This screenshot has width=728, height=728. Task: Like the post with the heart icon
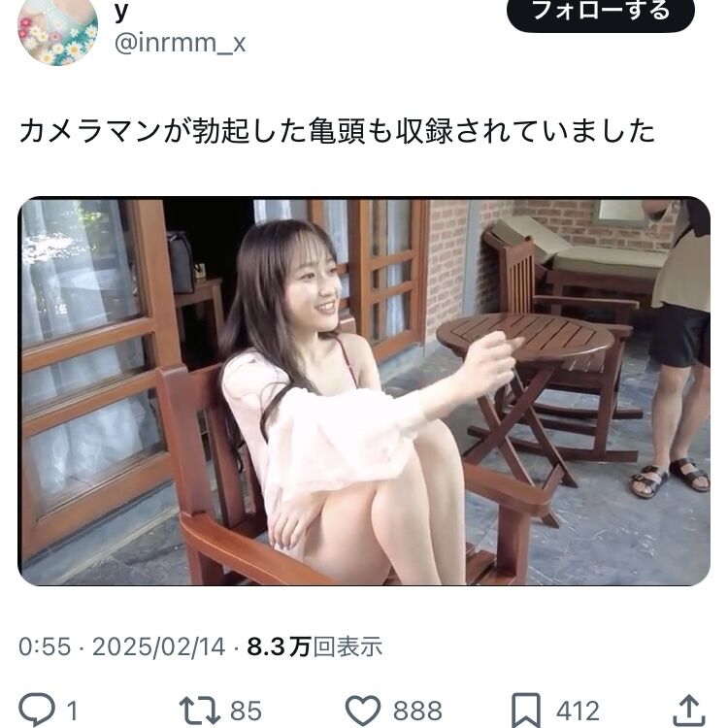[x=363, y=711]
